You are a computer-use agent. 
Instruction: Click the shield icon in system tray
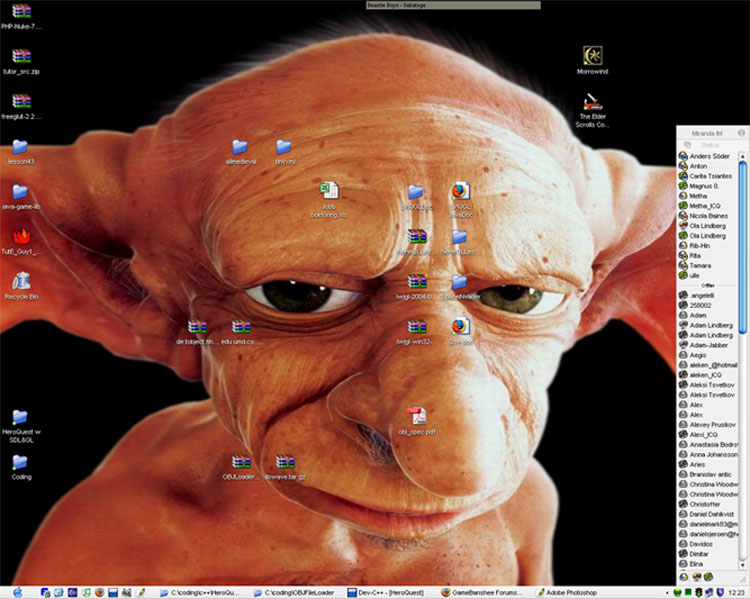pos(719,592)
